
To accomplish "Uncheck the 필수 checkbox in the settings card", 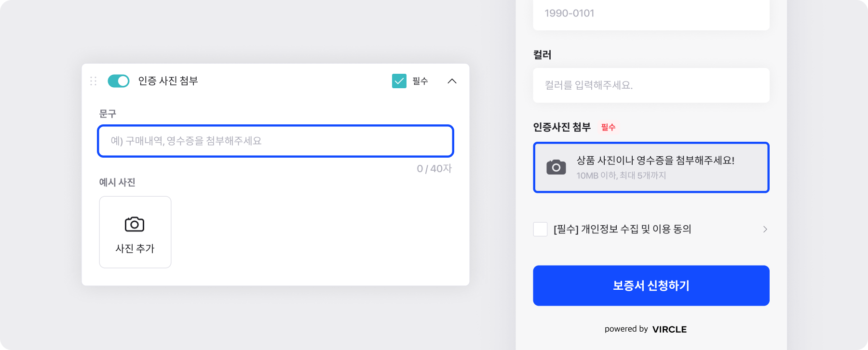I will click(399, 81).
